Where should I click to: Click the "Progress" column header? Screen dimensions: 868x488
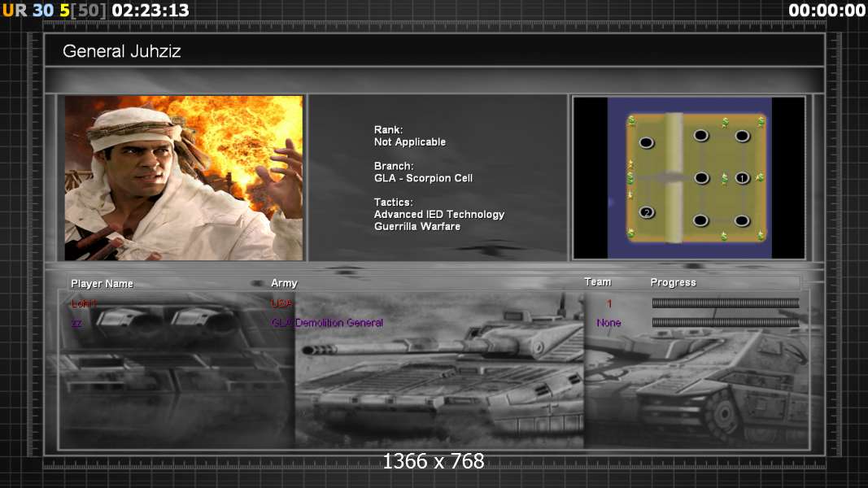tap(673, 282)
